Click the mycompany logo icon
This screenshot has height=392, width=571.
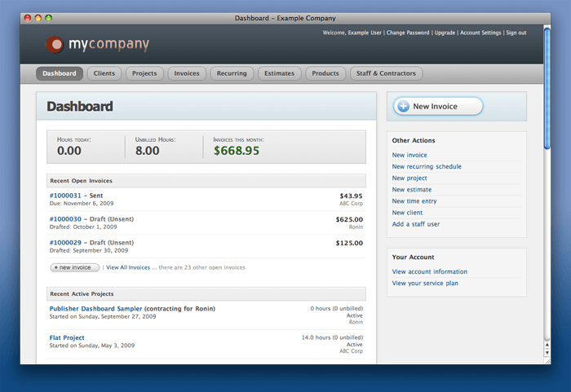(55, 44)
